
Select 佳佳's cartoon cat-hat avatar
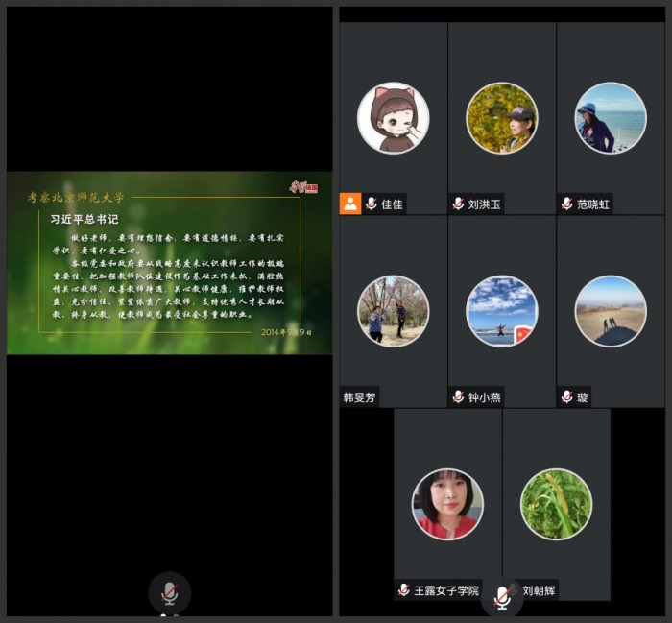393,118
